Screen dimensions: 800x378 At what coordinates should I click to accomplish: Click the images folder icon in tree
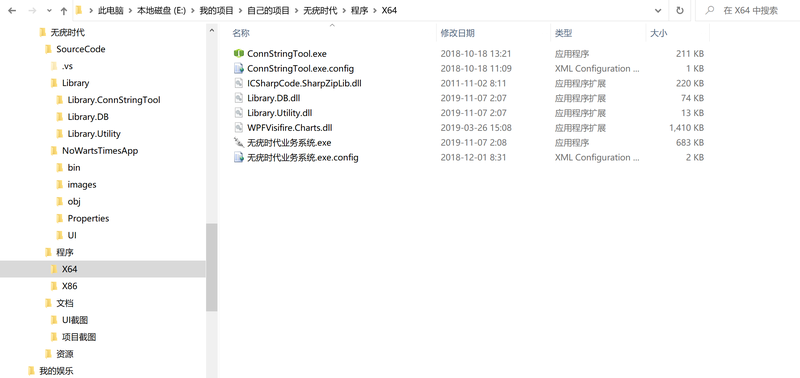pyautogui.click(x=59, y=184)
